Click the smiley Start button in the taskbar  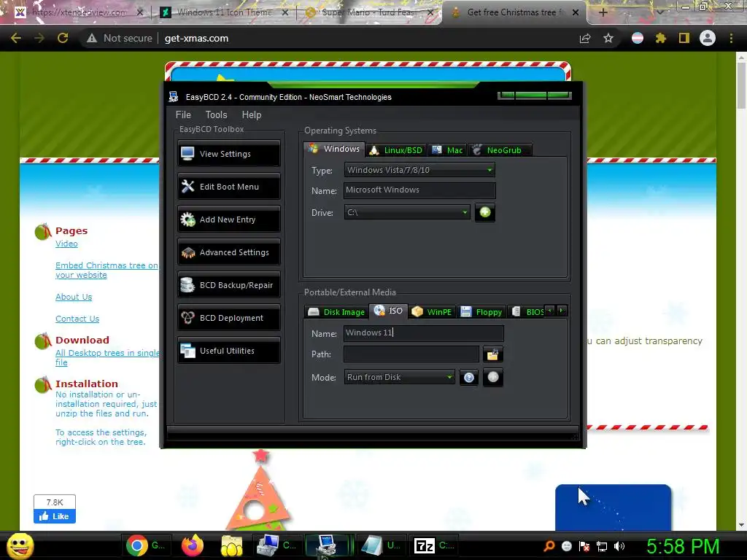[x=20, y=545]
